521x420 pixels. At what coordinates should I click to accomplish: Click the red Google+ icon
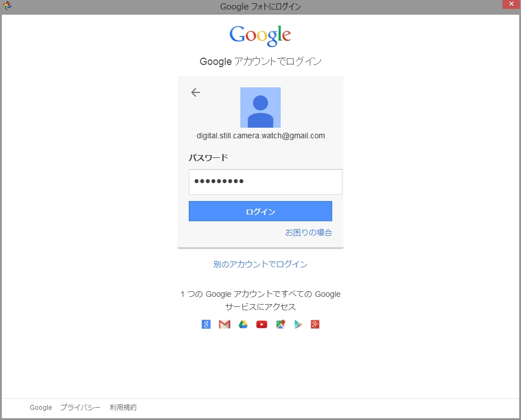[x=315, y=324]
